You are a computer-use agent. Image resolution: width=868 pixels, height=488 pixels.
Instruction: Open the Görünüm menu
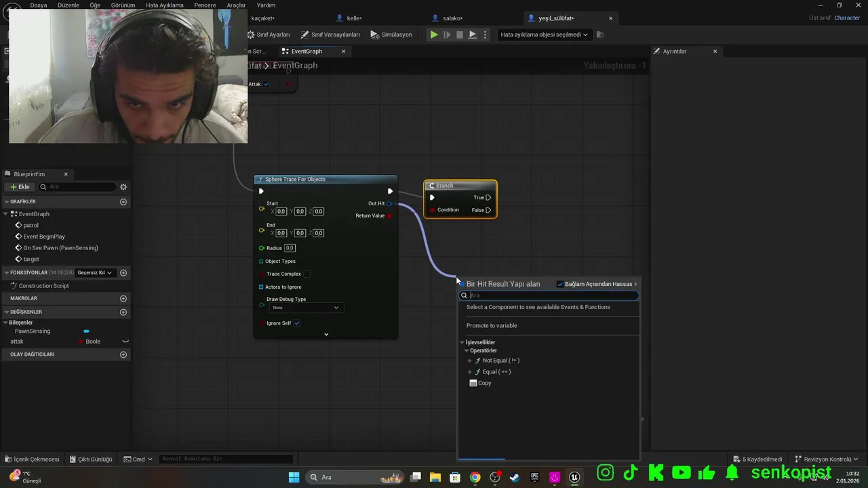[x=123, y=5]
